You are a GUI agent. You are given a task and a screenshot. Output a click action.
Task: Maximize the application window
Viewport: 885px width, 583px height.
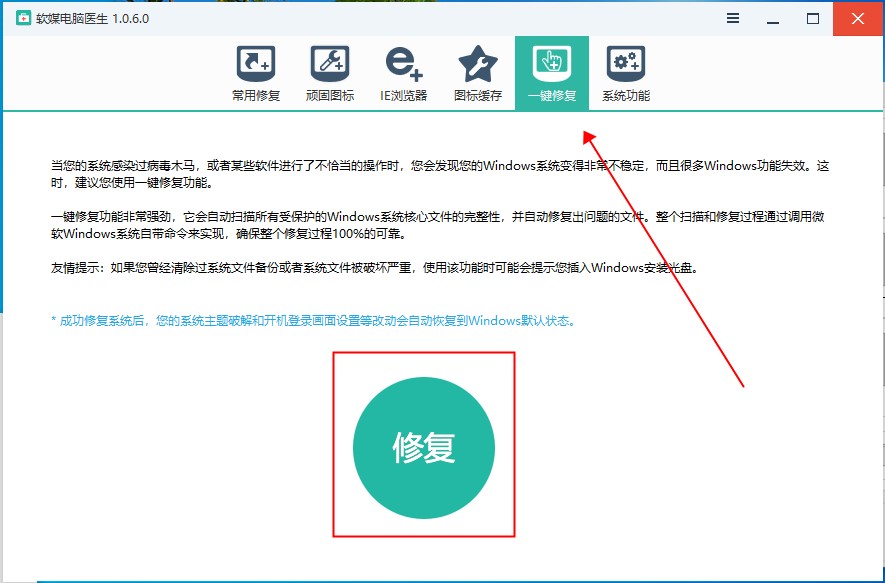(x=813, y=19)
